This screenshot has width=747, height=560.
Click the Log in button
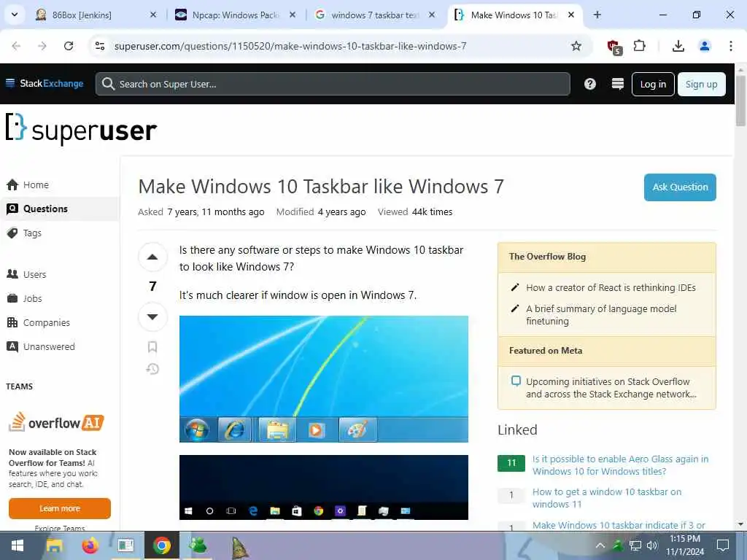tap(653, 85)
